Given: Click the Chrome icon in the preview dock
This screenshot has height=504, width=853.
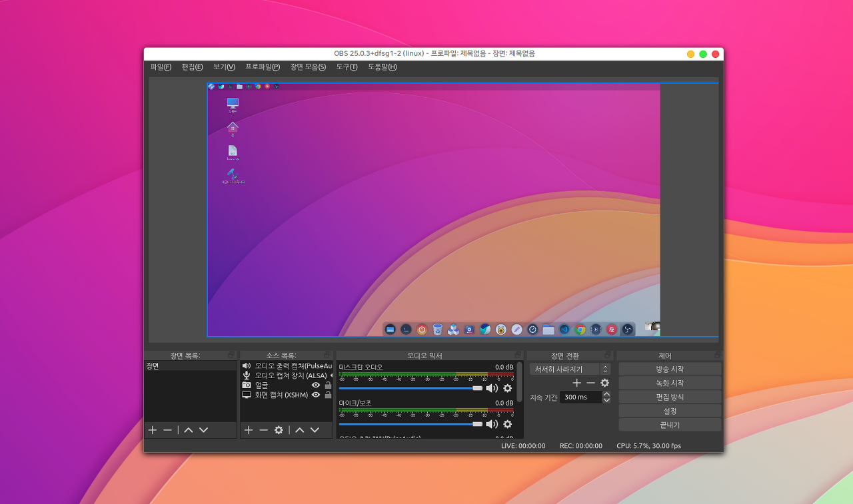Looking at the screenshot, I should 580,329.
